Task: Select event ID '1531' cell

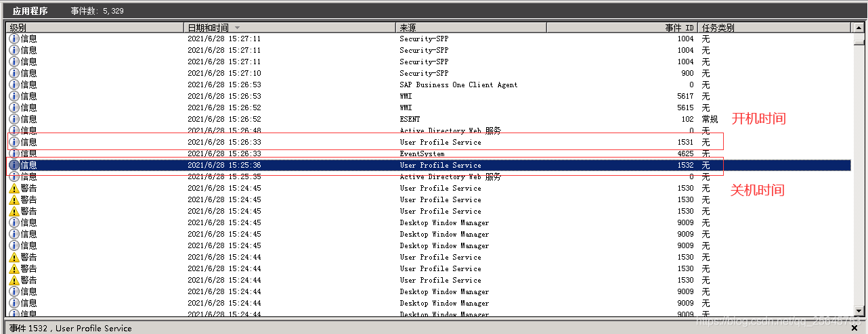Action: 685,142
